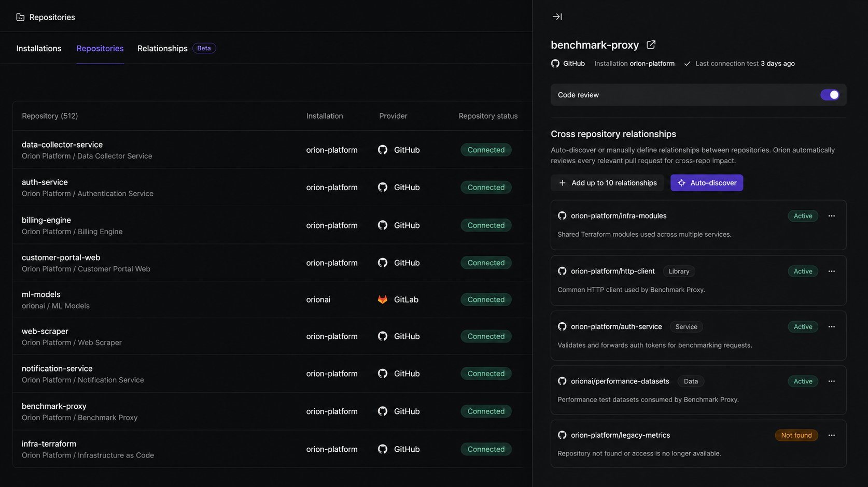Image resolution: width=868 pixels, height=487 pixels.
Task: Select the ml-models repository name
Action: [x=41, y=294]
